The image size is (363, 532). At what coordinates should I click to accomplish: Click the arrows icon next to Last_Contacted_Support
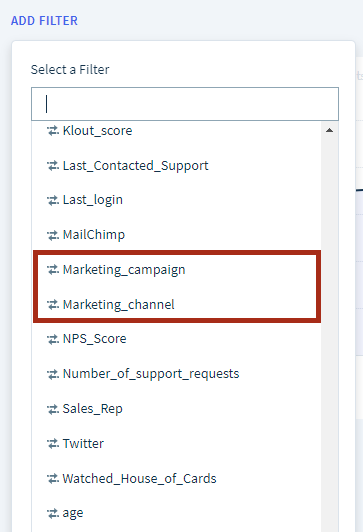[x=53, y=166]
